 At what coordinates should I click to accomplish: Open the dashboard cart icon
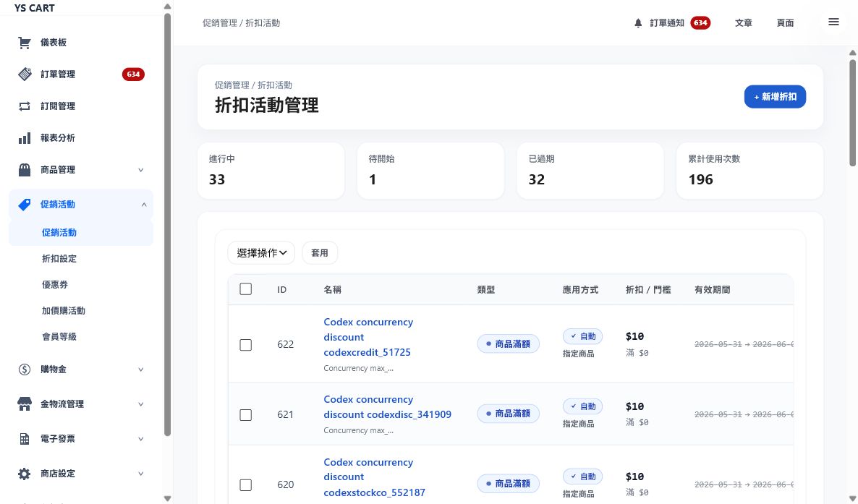pyautogui.click(x=24, y=43)
